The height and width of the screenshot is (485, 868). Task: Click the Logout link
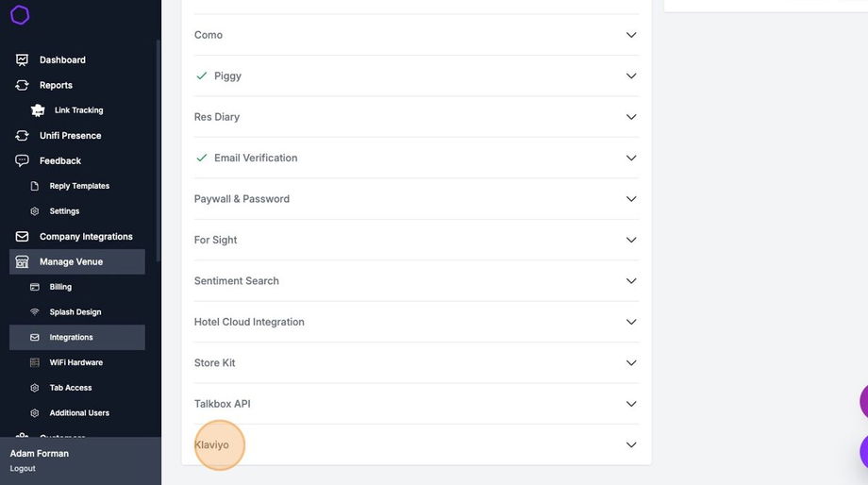(x=23, y=469)
